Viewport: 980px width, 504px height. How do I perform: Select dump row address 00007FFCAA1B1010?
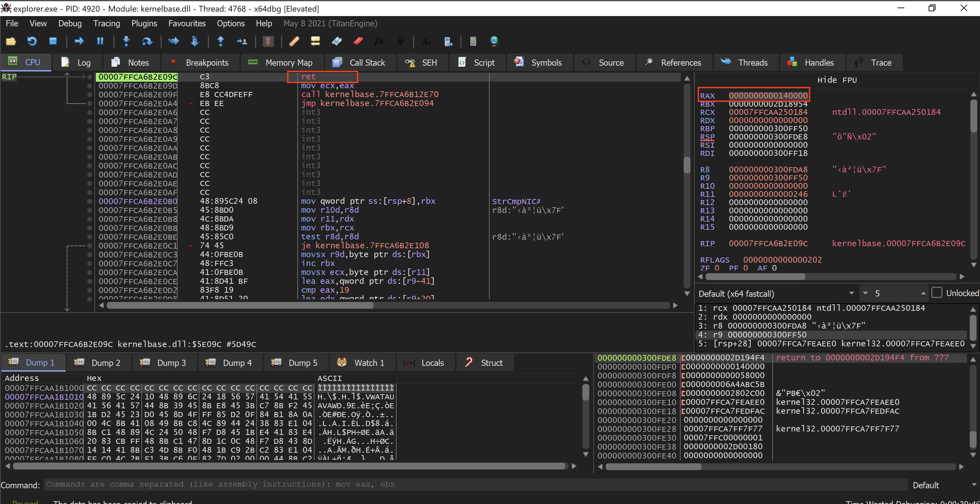coord(44,397)
